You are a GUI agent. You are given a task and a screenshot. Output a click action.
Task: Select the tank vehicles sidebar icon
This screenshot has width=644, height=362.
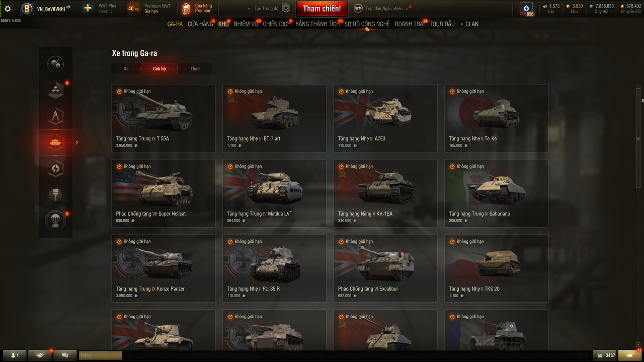[55, 142]
